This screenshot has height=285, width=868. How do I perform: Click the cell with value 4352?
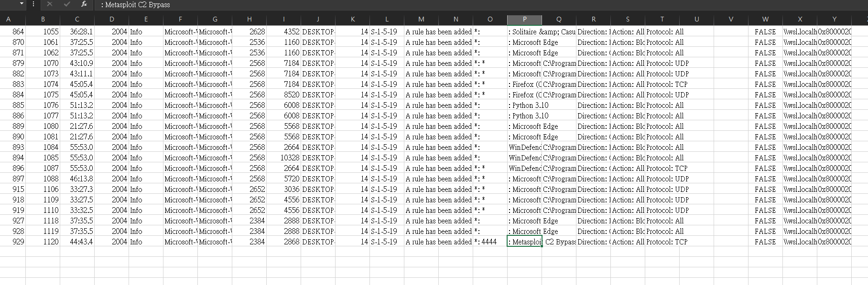[284, 32]
